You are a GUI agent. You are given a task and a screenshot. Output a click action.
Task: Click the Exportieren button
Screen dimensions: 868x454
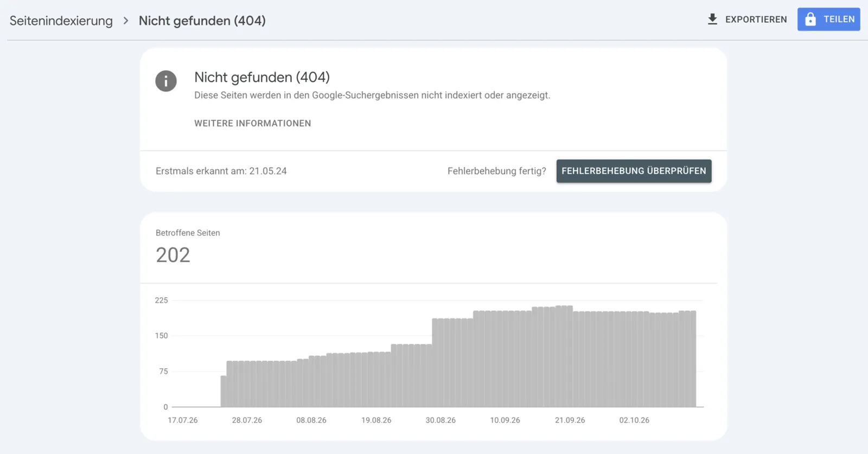click(x=747, y=20)
